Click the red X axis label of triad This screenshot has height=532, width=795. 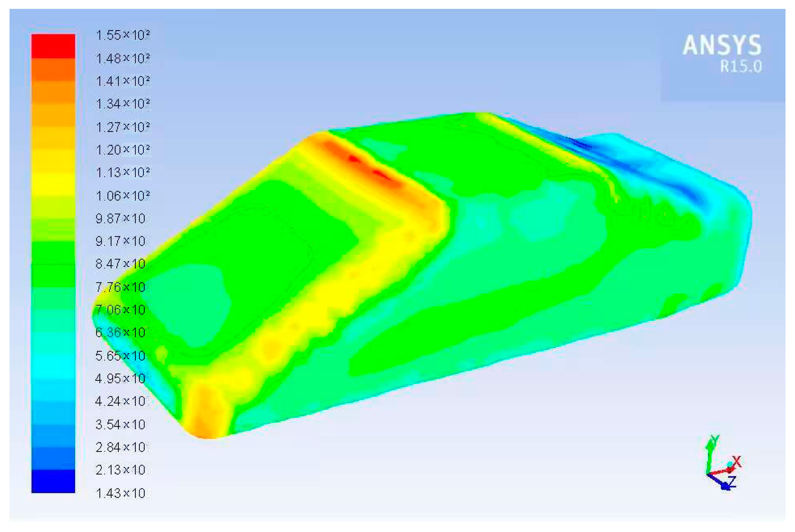(737, 462)
